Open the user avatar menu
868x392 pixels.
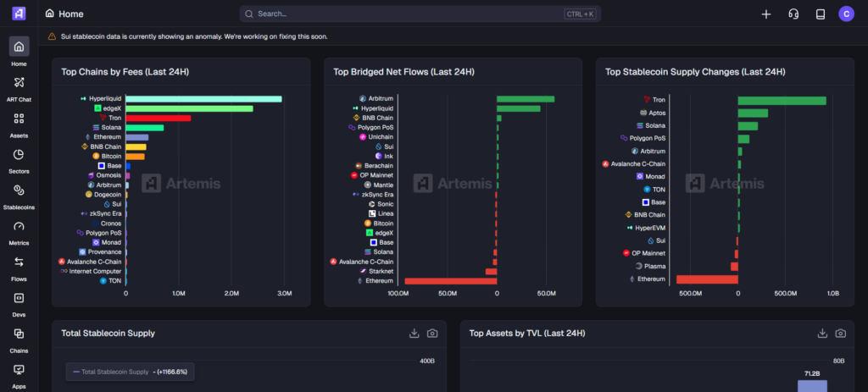coord(847,14)
